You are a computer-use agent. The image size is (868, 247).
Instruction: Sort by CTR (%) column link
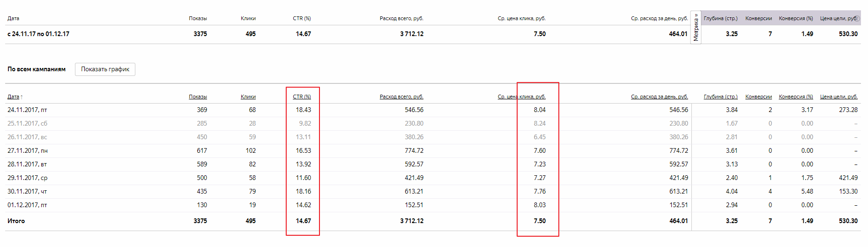pos(302,97)
